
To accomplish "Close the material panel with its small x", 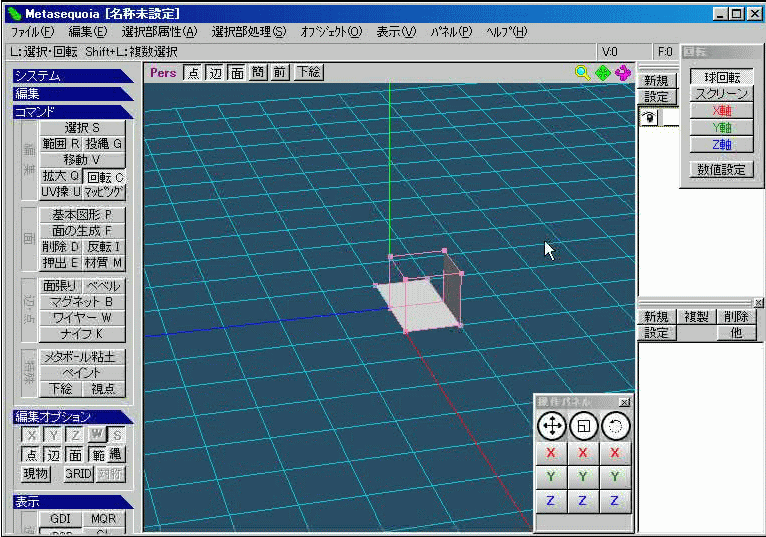I will click(758, 303).
